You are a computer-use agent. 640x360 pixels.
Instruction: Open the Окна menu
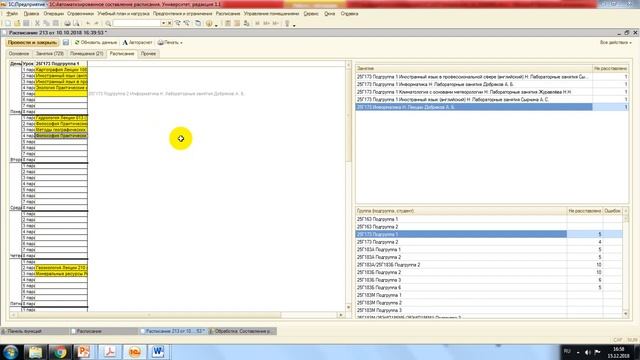tap(329, 13)
